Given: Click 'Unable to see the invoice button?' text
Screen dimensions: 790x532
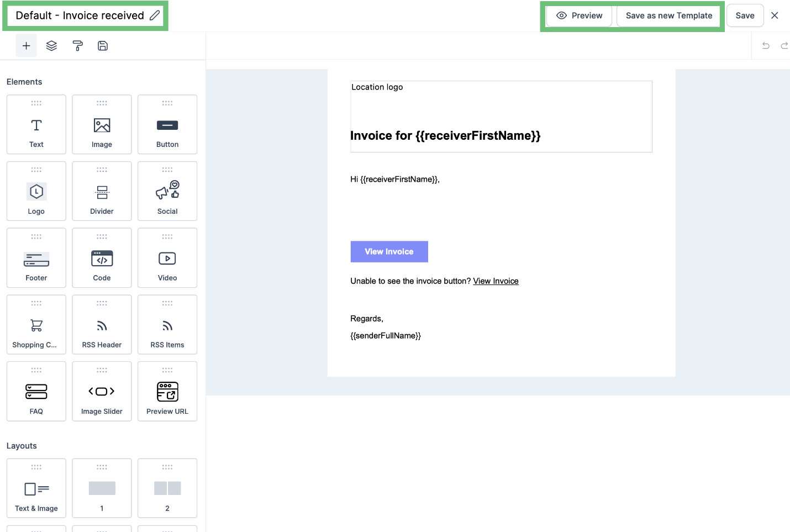Looking at the screenshot, I should (410, 281).
